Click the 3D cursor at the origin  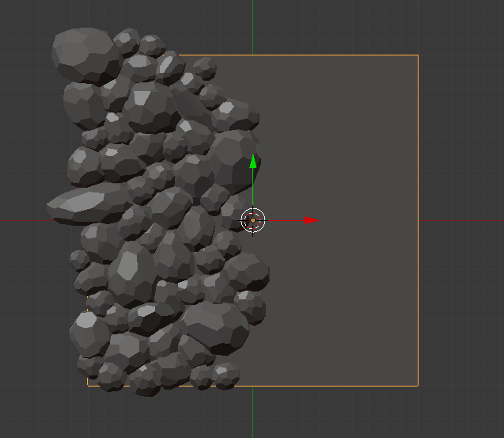click(x=253, y=220)
